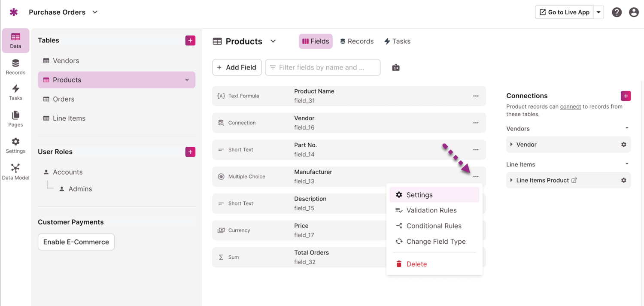Choose Change Field Type menu option
The height and width of the screenshot is (306, 644).
coord(436,242)
